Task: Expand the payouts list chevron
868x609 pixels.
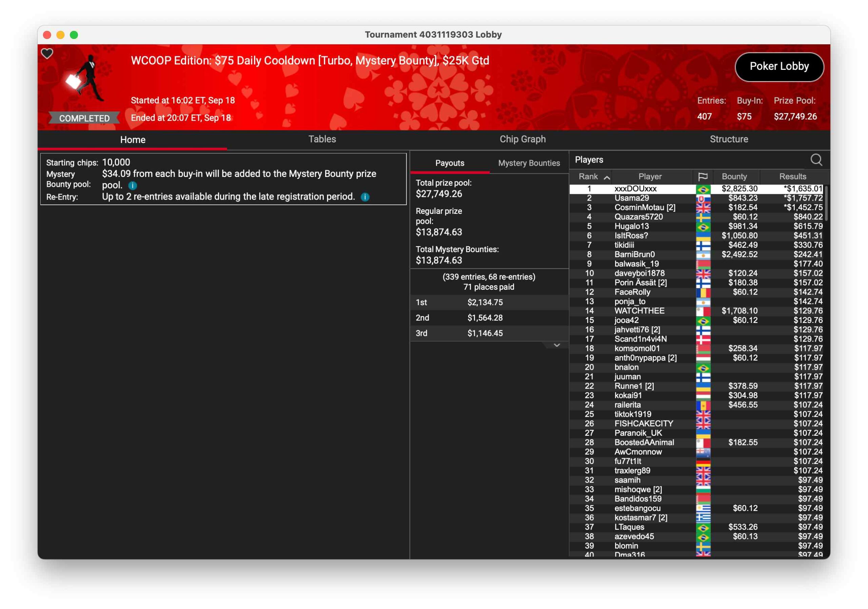Action: point(556,345)
